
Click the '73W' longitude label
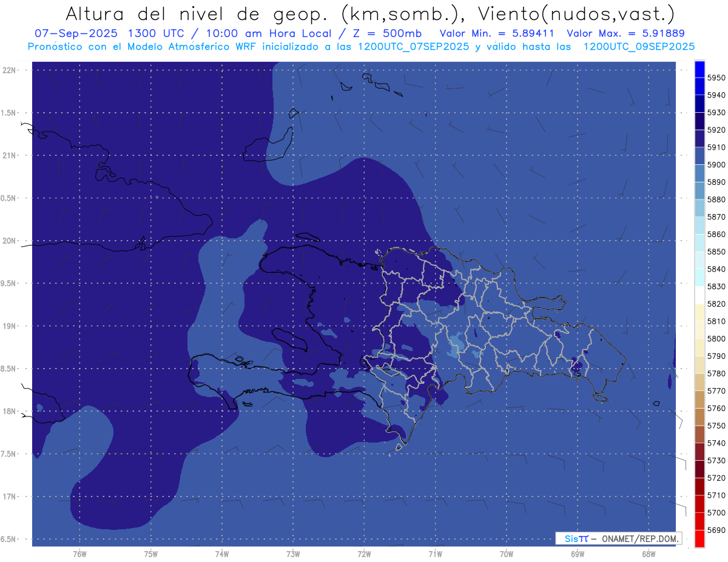tap(293, 554)
